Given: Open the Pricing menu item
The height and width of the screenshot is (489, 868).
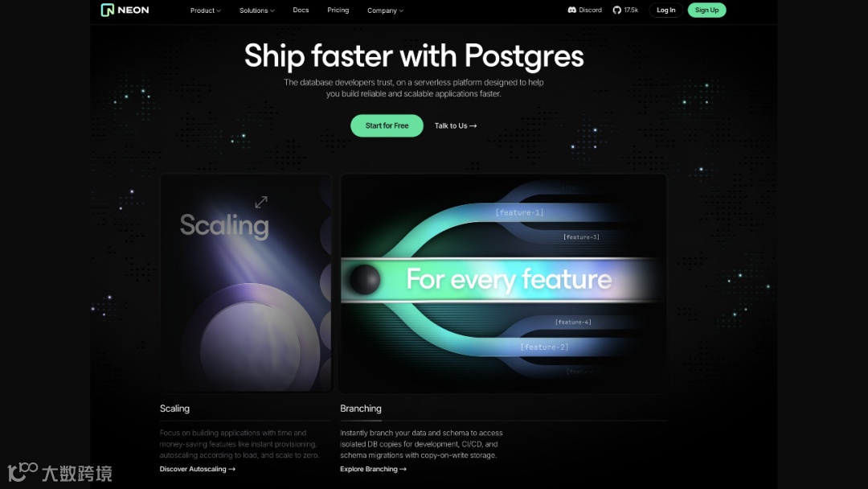Looking at the screenshot, I should [x=338, y=10].
